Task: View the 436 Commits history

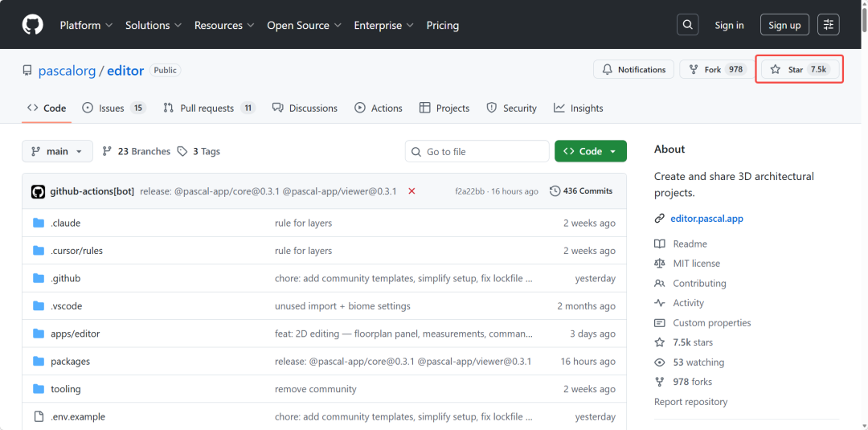Action: [x=581, y=191]
